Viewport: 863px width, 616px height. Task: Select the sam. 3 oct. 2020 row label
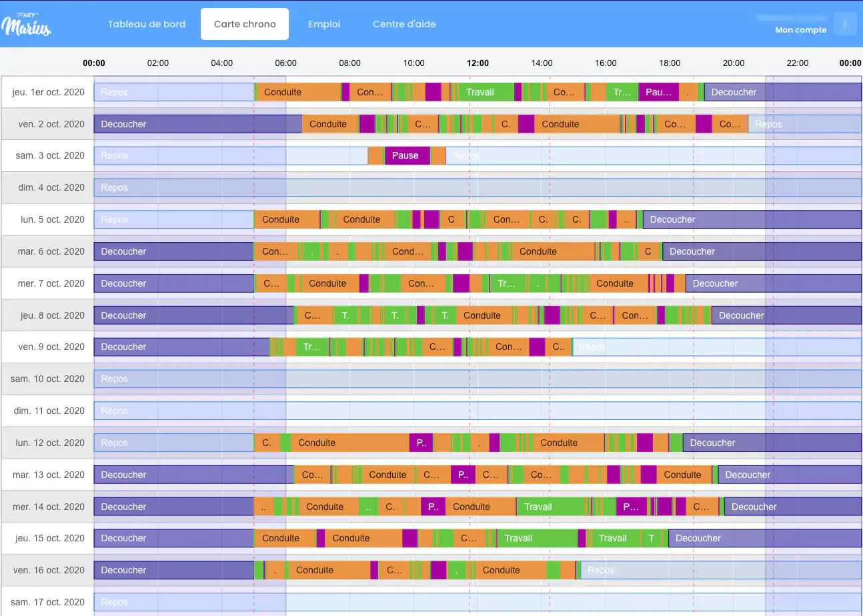(50, 155)
